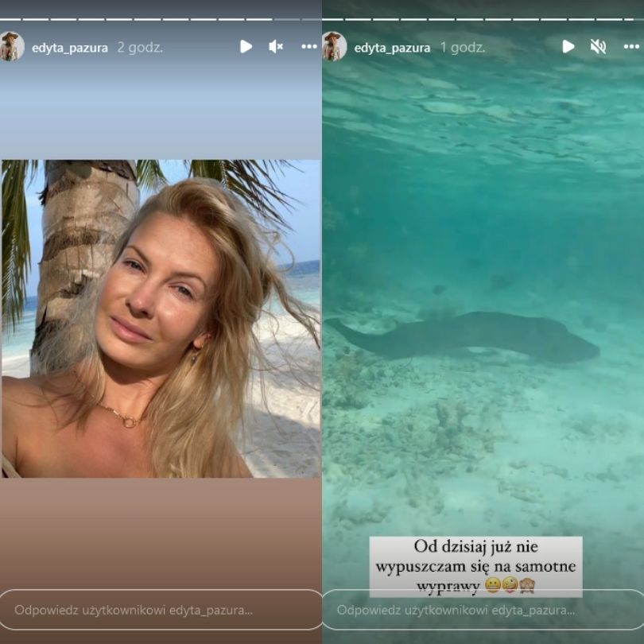
Task: Open profile avatar on the left story
Action: pos(11,46)
